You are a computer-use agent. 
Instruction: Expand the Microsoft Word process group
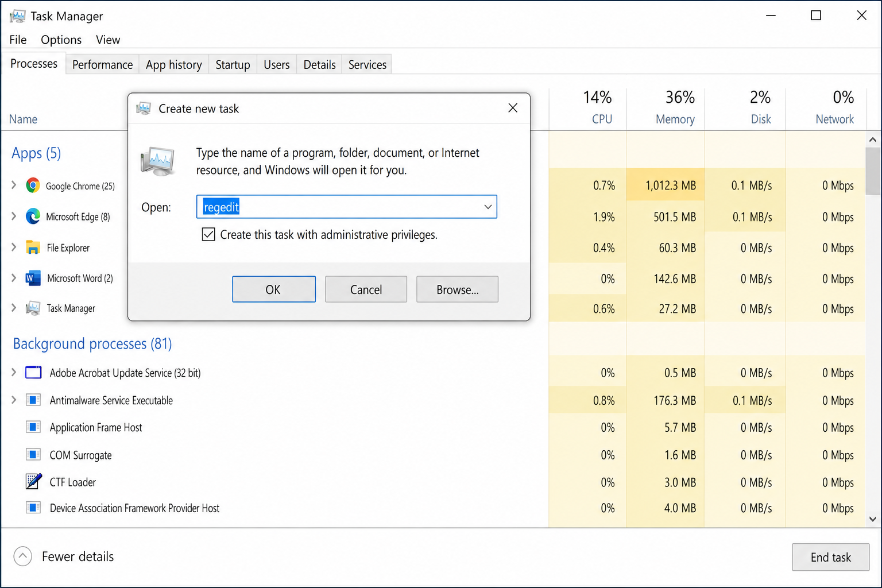click(14, 278)
